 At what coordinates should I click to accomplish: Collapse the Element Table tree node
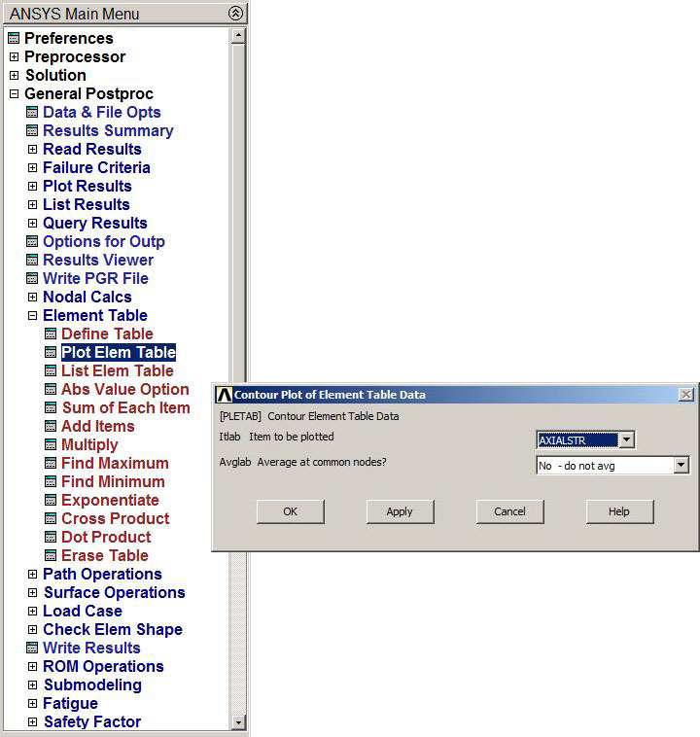(x=32, y=316)
